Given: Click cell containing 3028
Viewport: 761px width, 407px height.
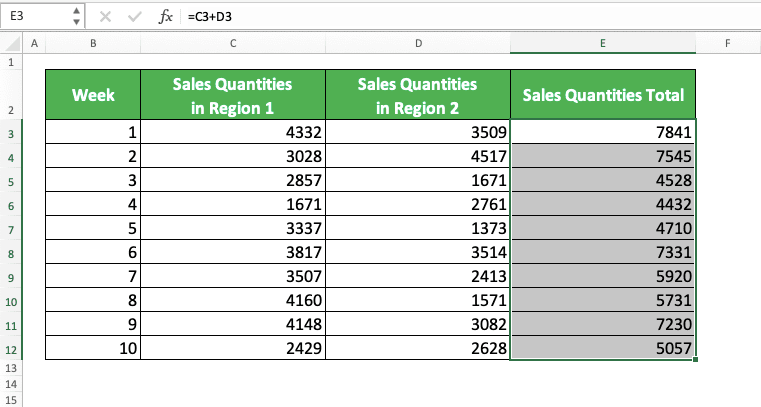Looking at the screenshot, I should pyautogui.click(x=233, y=156).
